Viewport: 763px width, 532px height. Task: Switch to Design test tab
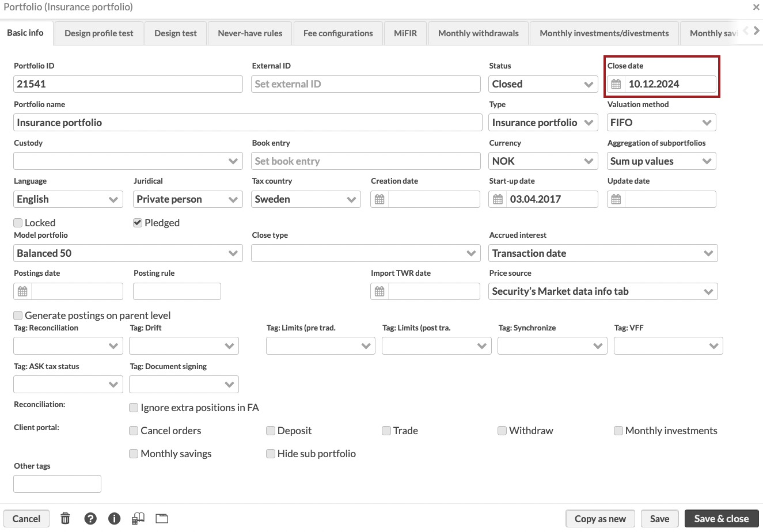click(176, 33)
